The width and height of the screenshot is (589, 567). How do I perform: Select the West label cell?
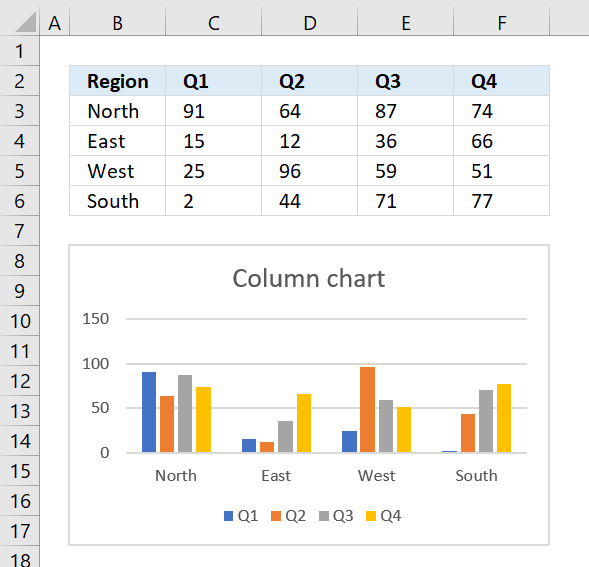click(x=118, y=171)
